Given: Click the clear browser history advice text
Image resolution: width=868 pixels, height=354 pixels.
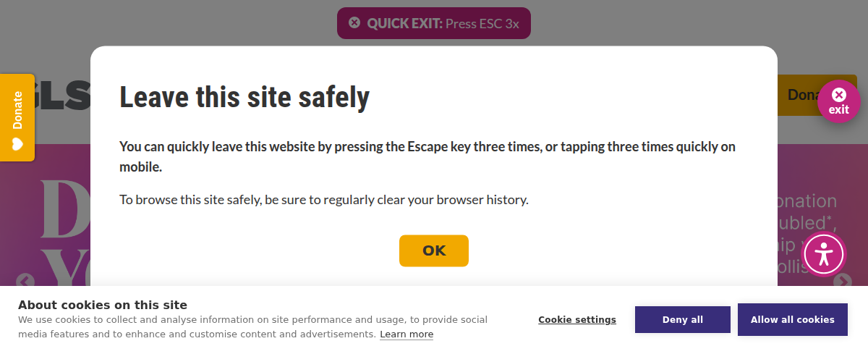Looking at the screenshot, I should pyautogui.click(x=324, y=199).
